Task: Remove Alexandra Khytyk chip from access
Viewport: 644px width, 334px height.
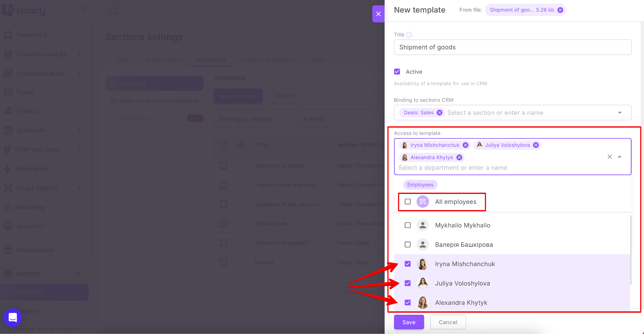Action: [459, 157]
